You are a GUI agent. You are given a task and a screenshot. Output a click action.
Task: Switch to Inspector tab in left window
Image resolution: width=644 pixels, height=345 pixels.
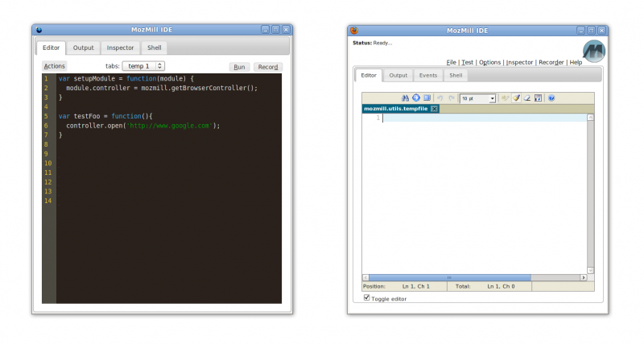click(120, 48)
